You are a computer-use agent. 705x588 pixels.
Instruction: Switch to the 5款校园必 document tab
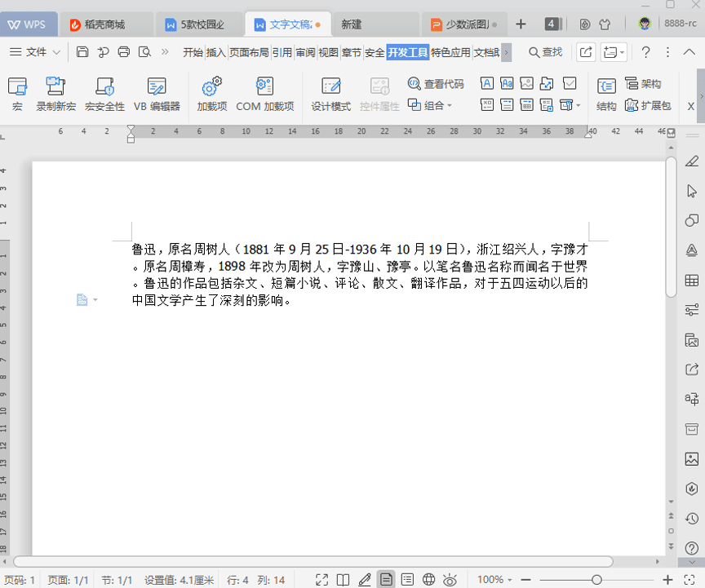(x=199, y=24)
